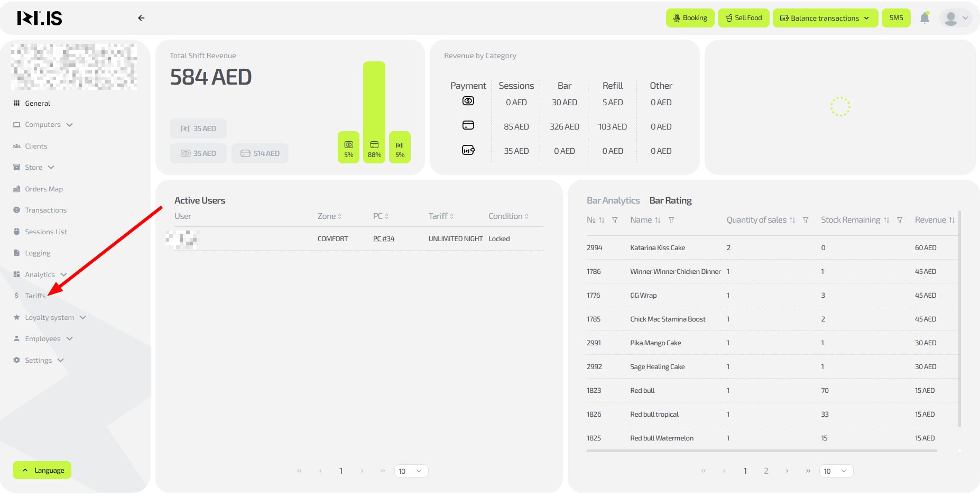Open the user profile avatar menu
The height and width of the screenshot is (496, 980).
coord(956,18)
